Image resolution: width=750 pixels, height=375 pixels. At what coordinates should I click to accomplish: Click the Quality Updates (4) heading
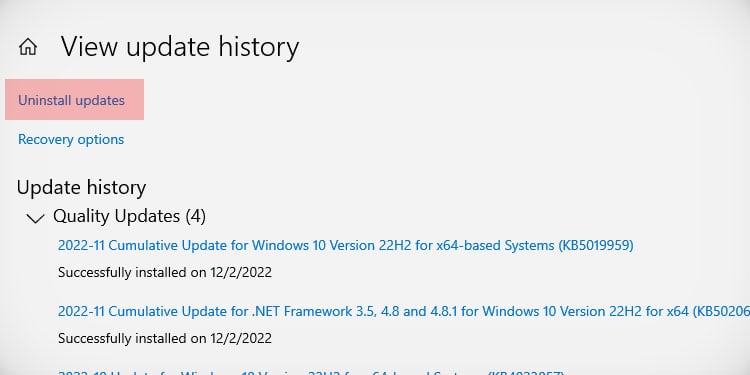[x=129, y=216]
